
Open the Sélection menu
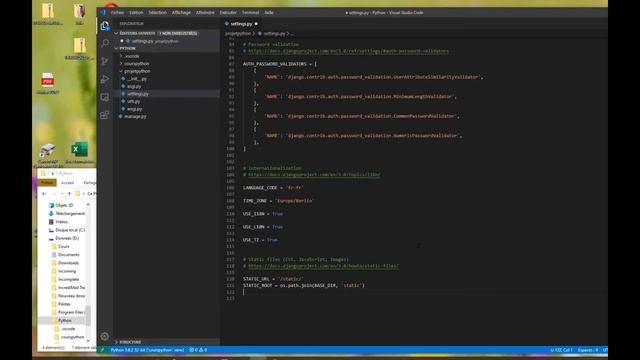tap(158, 13)
